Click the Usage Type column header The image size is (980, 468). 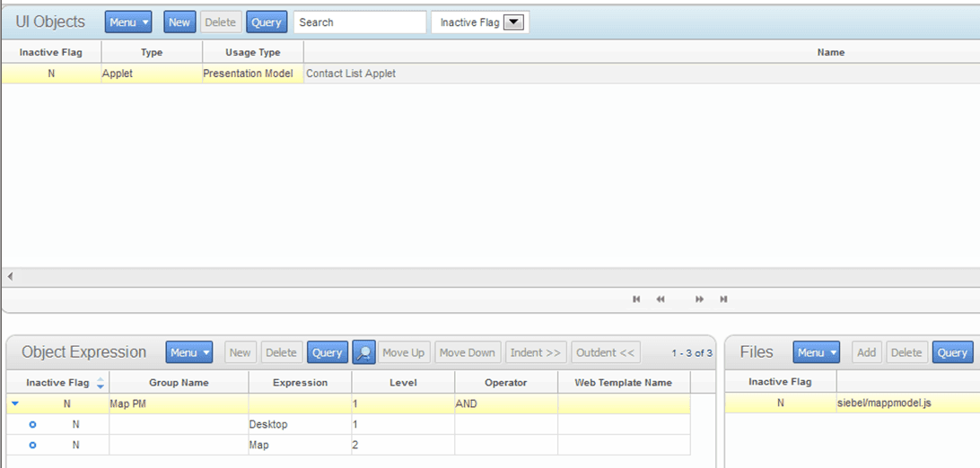pyautogui.click(x=253, y=52)
